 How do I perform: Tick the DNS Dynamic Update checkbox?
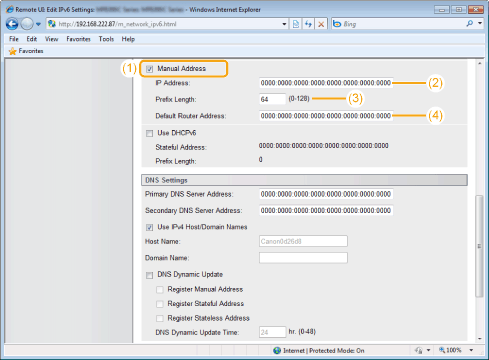(149, 275)
